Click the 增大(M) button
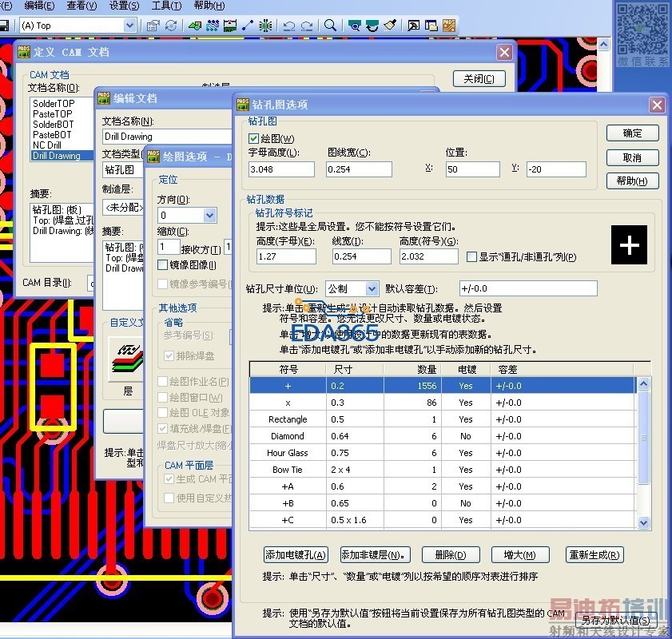The width and height of the screenshot is (672, 639). (x=520, y=555)
